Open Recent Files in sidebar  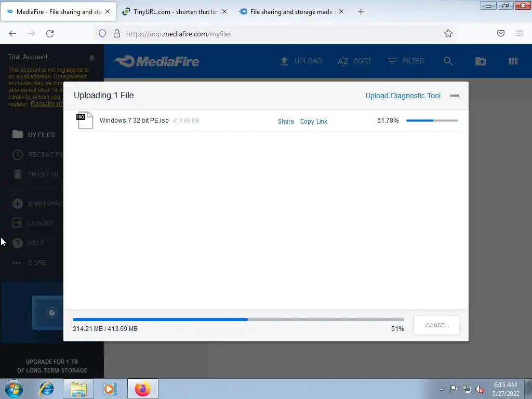click(x=37, y=155)
